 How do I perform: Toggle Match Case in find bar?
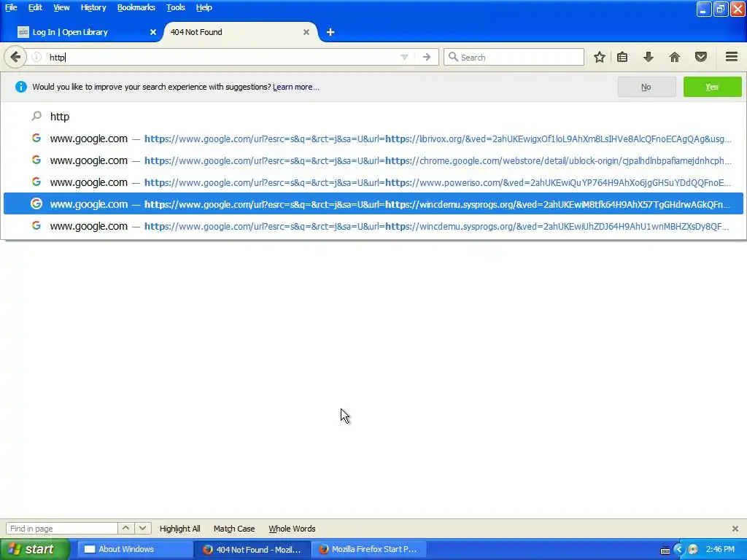point(234,529)
